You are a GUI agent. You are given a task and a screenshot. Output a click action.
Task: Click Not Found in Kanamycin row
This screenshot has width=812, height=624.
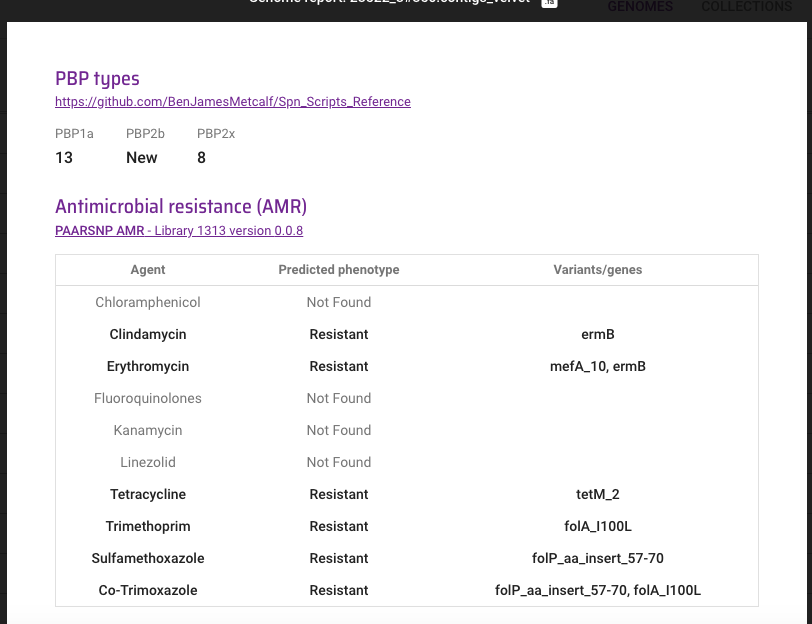pos(339,430)
